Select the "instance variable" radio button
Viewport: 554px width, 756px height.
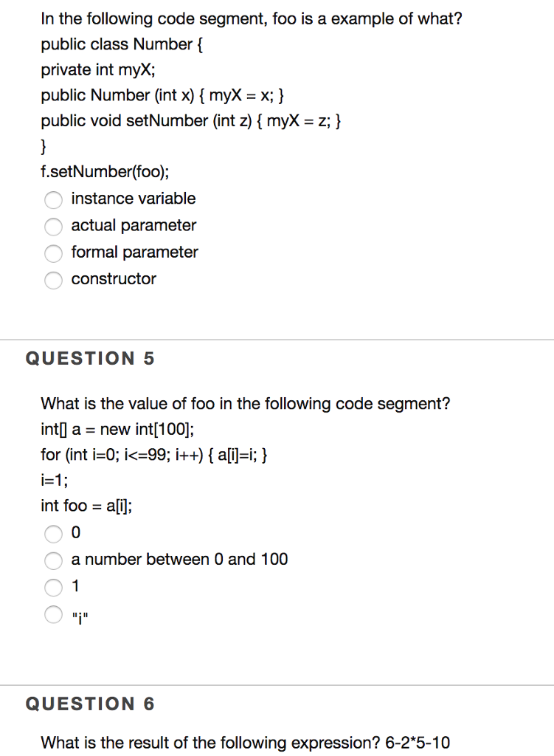[x=53, y=200]
